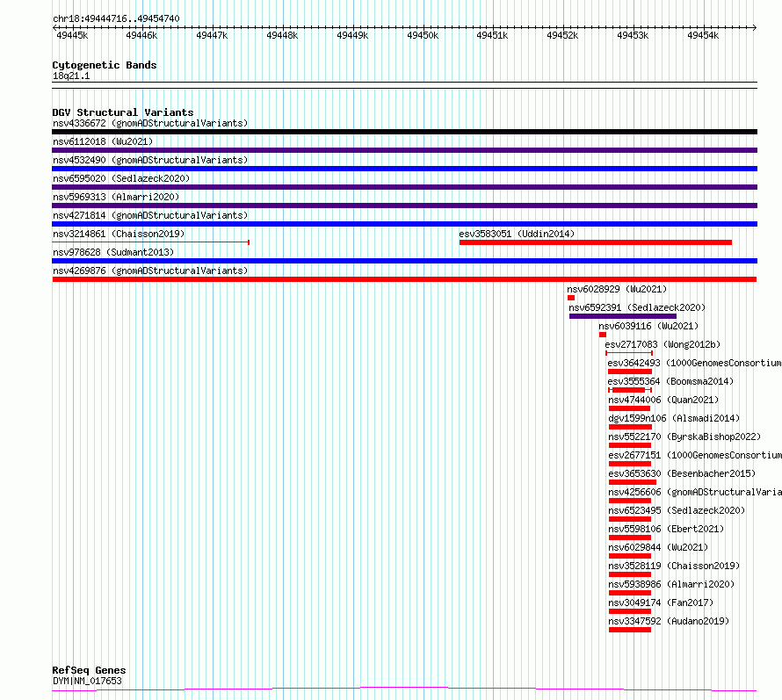
Task: Select nsv4256606 gnomAD label
Action: tap(695, 492)
